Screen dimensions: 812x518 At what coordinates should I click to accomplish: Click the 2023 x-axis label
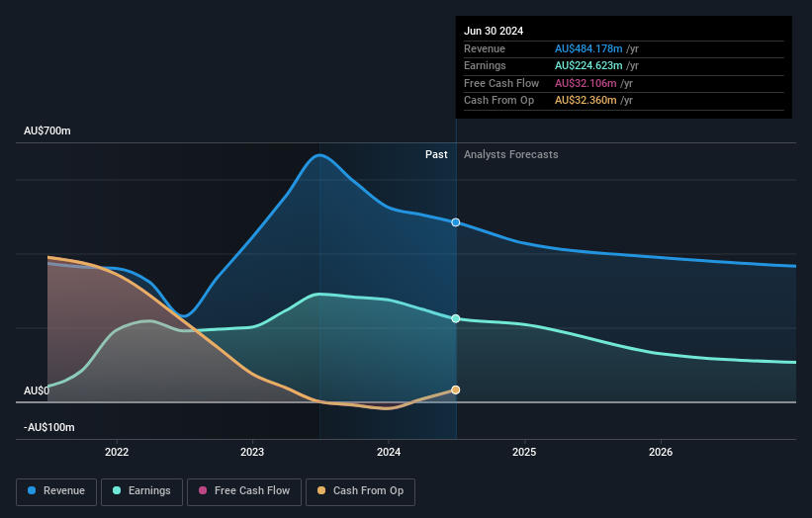[252, 452]
